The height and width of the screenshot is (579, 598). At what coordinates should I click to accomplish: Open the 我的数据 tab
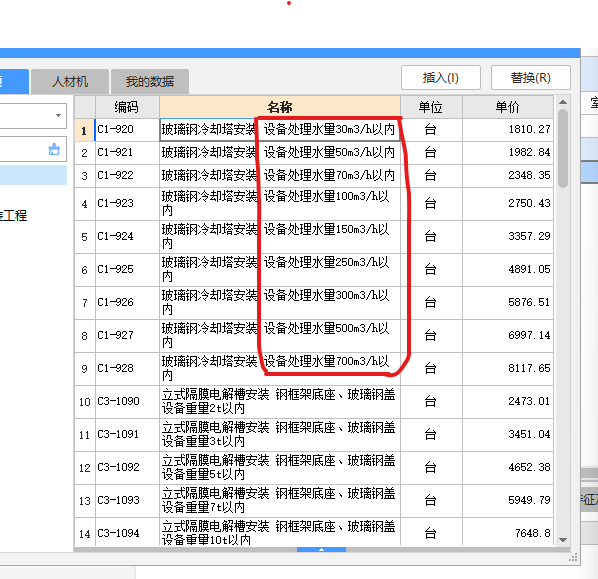point(150,82)
